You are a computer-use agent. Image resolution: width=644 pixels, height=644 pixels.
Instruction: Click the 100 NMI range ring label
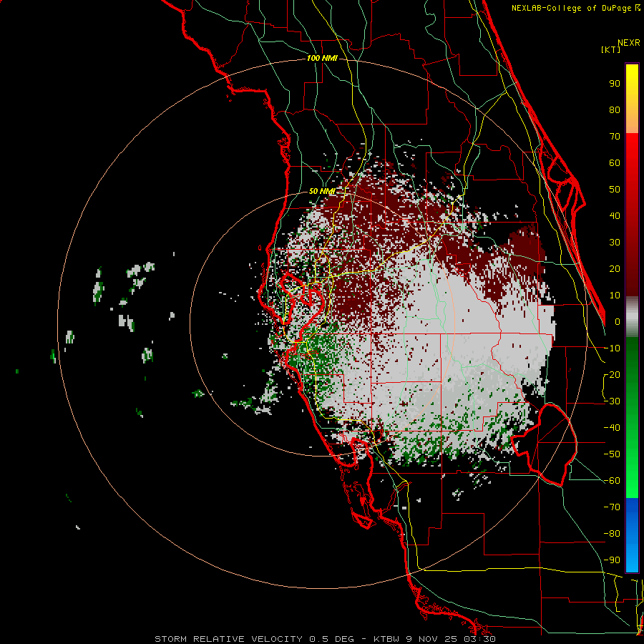coord(322,59)
